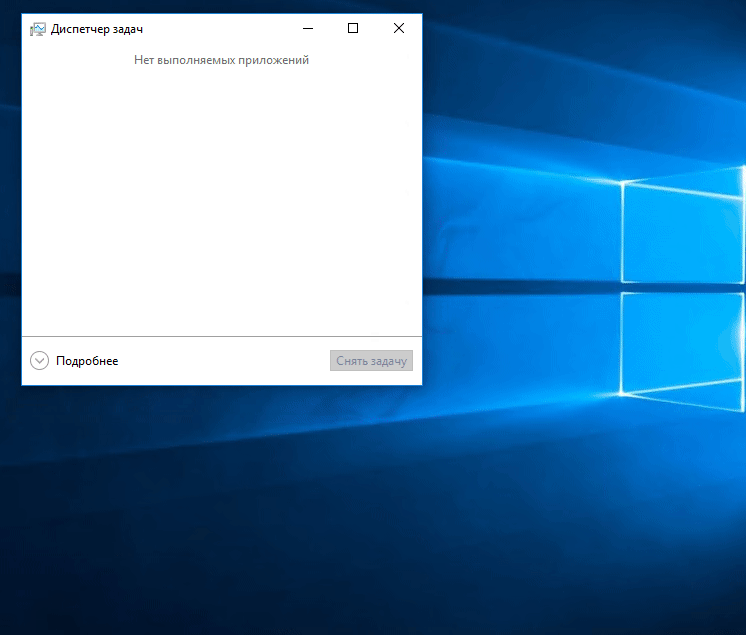The width and height of the screenshot is (746, 635).
Task: Minimize the Диспетчер задач window
Action: pyautogui.click(x=308, y=29)
